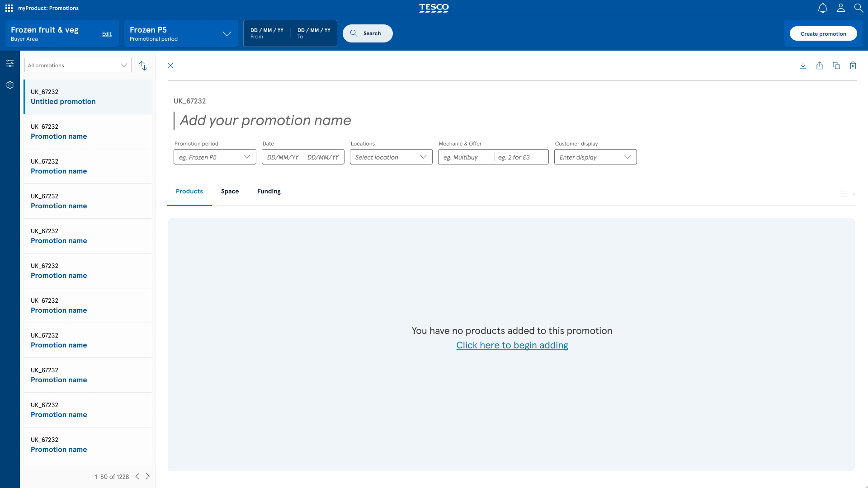Expand the Frozen P5 promotional period dropdown
868x488 pixels.
click(x=181, y=33)
